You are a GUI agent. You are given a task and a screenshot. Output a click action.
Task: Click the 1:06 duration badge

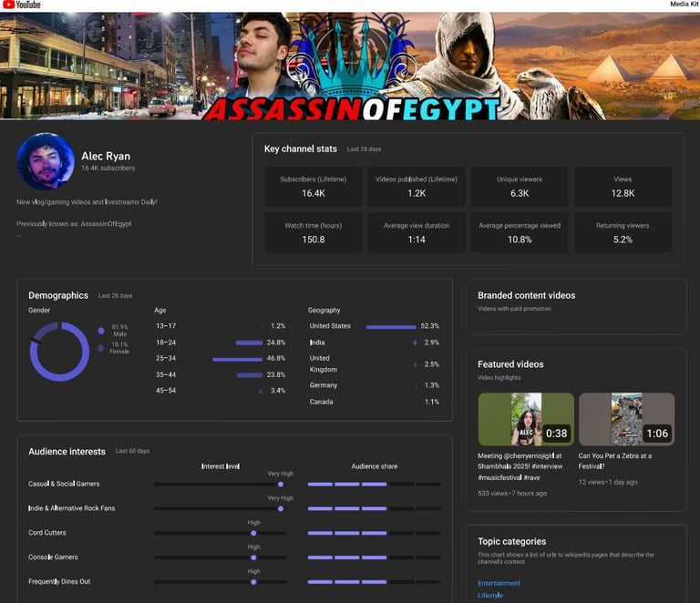pyautogui.click(x=657, y=434)
